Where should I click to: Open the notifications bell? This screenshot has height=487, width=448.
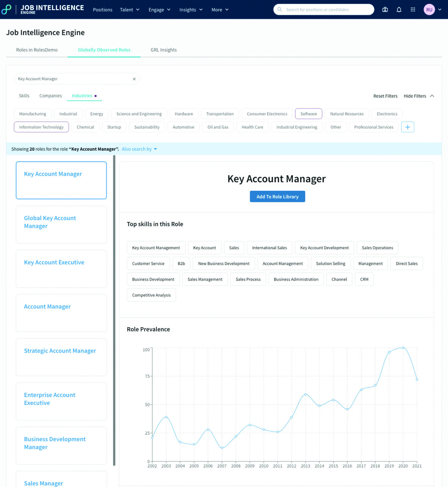pos(399,10)
